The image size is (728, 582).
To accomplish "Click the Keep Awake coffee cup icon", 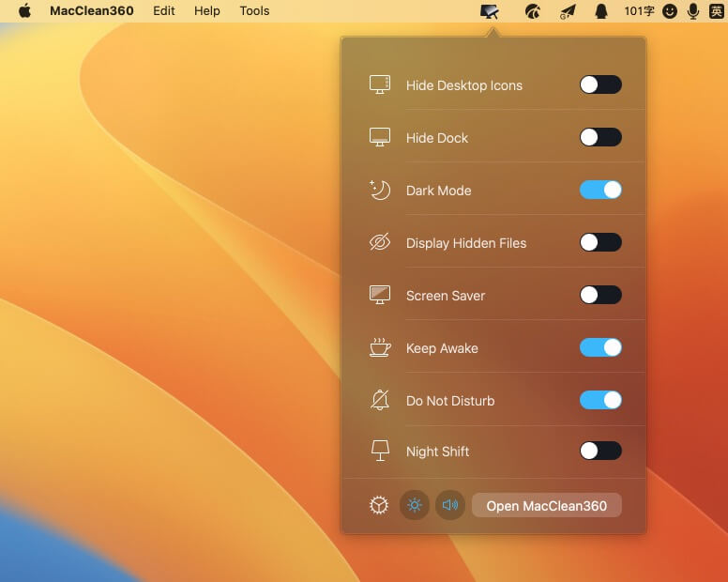I will pyautogui.click(x=380, y=347).
